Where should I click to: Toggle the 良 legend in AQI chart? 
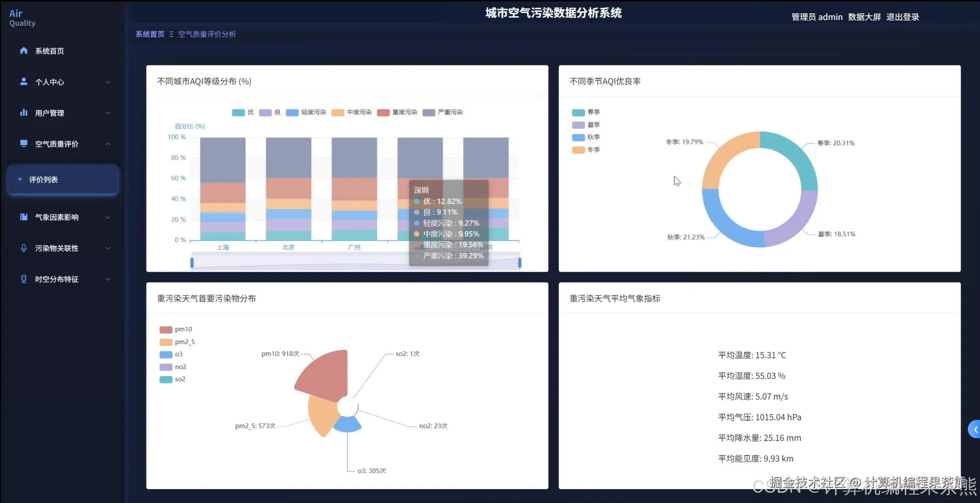tap(270, 112)
